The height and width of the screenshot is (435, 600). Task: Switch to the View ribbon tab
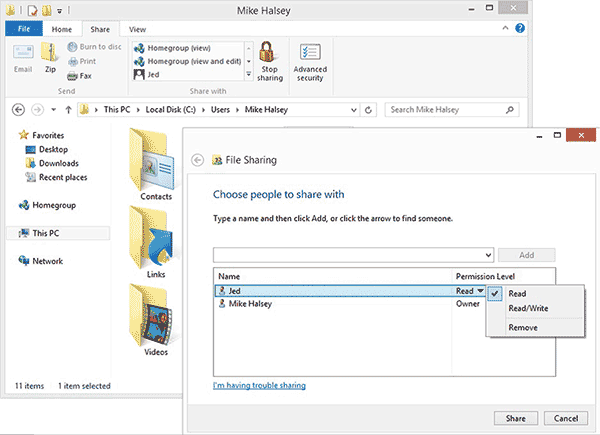[x=137, y=31]
